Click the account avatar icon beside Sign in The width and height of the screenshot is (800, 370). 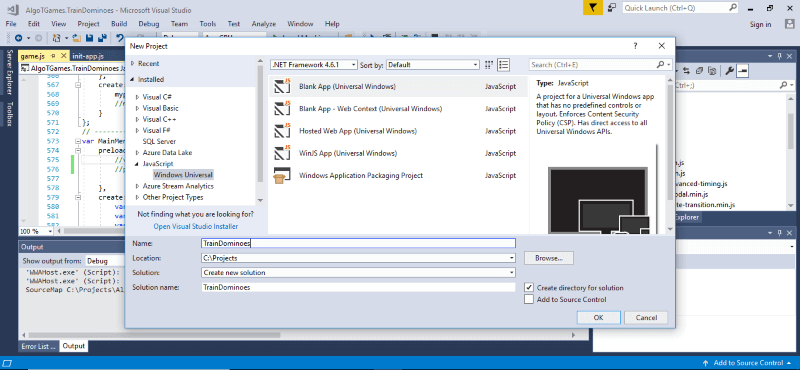(x=789, y=24)
